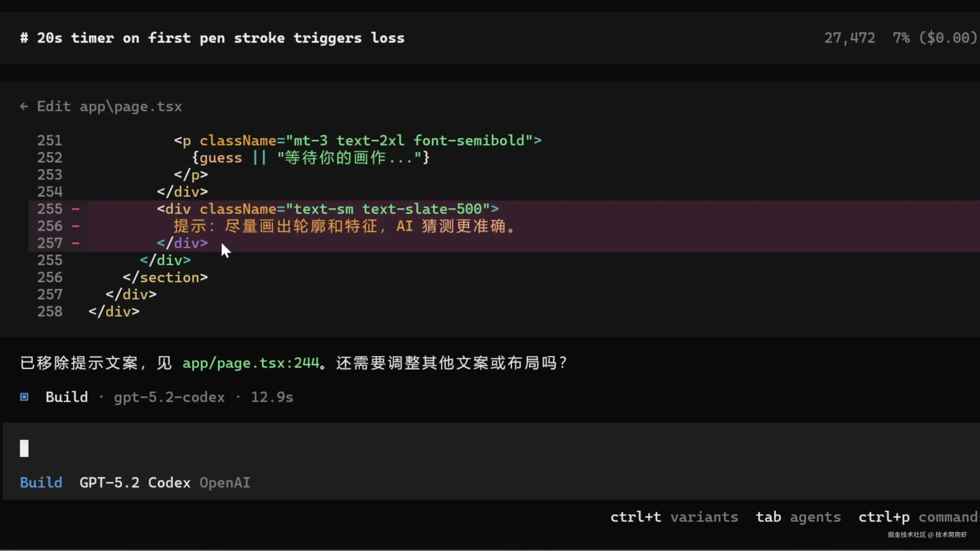The image size is (980, 551).
Task: Click the OpenAI provider label
Action: (x=225, y=483)
